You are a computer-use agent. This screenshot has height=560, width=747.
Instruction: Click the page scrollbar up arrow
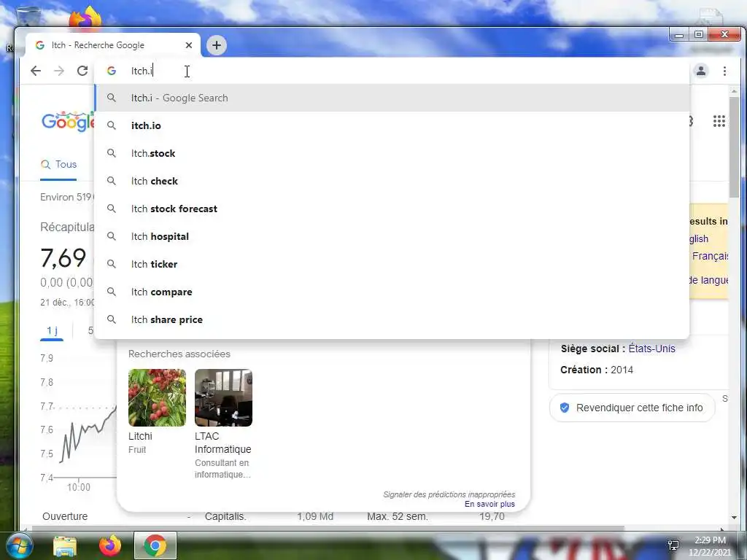coord(734,90)
